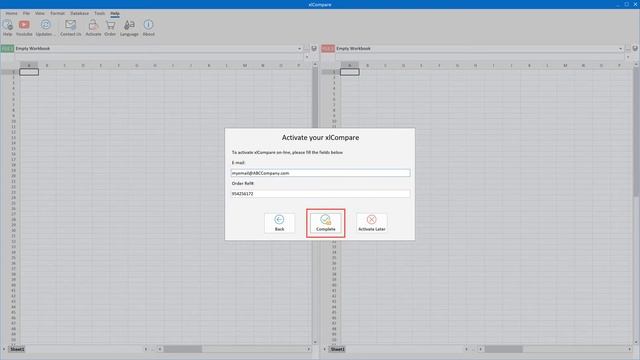This screenshot has height=360, width=640.
Task: Open the About info icon
Action: click(149, 28)
